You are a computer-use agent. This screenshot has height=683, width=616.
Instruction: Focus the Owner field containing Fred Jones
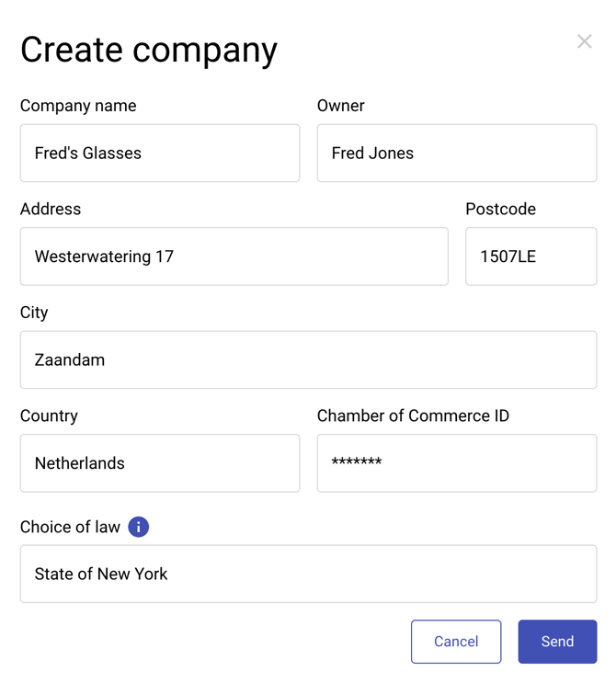coord(456,154)
